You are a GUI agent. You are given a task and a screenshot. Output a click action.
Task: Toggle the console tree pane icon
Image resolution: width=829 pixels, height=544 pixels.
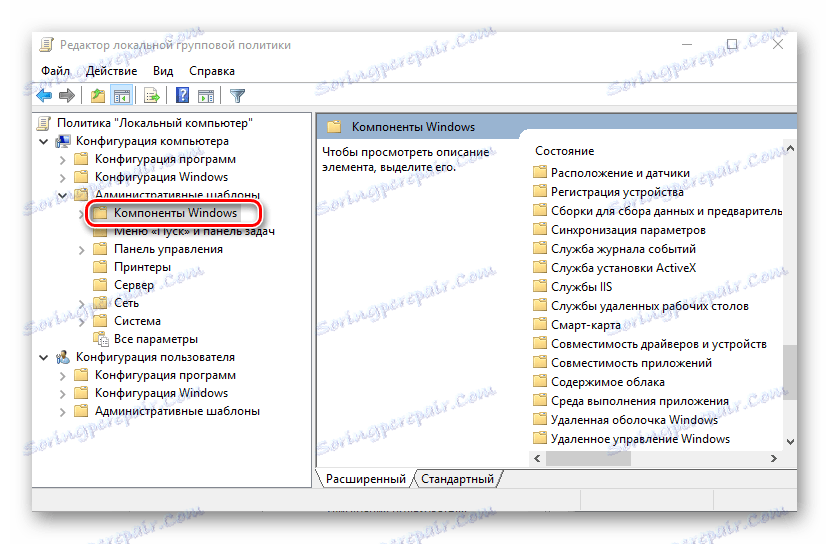[122, 96]
